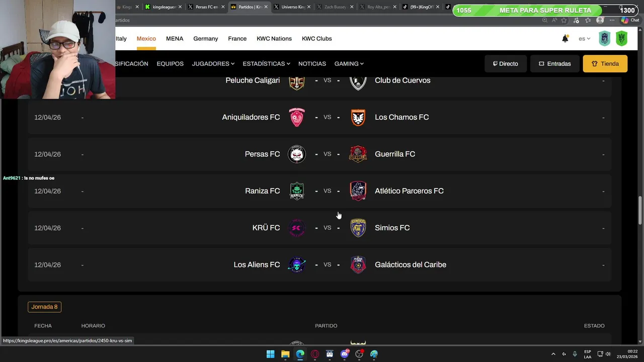Expand the JUGADORES dropdown menu
This screenshot has width=644, height=362.
[x=213, y=64]
